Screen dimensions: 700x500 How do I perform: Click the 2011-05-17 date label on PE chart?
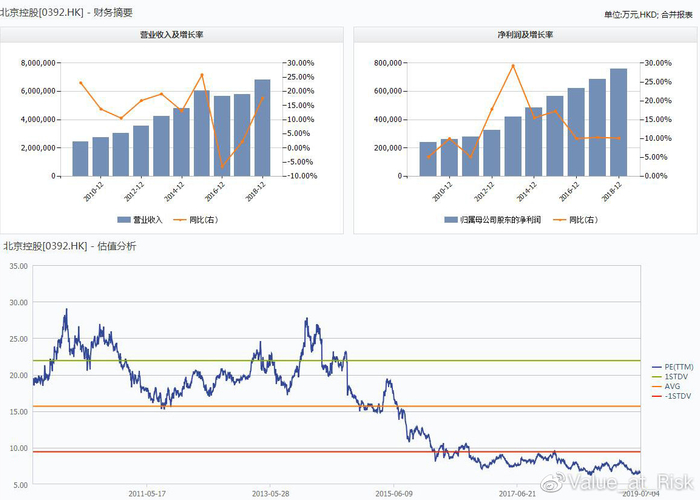(x=147, y=494)
